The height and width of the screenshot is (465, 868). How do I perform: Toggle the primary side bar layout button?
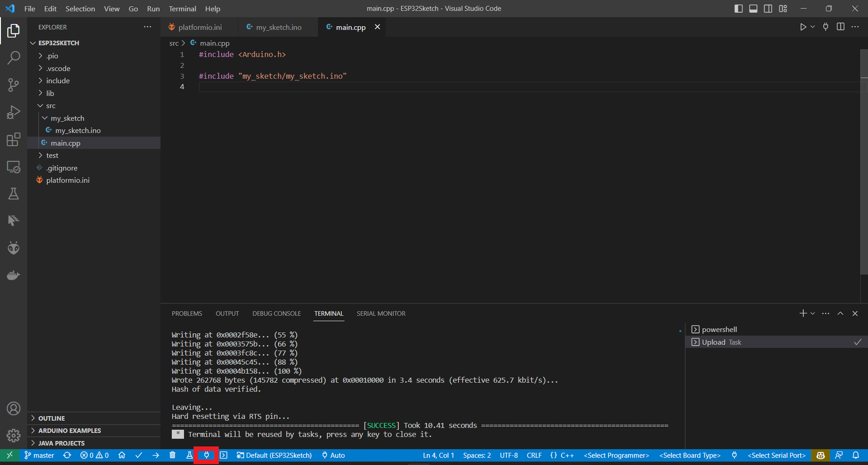(x=738, y=9)
